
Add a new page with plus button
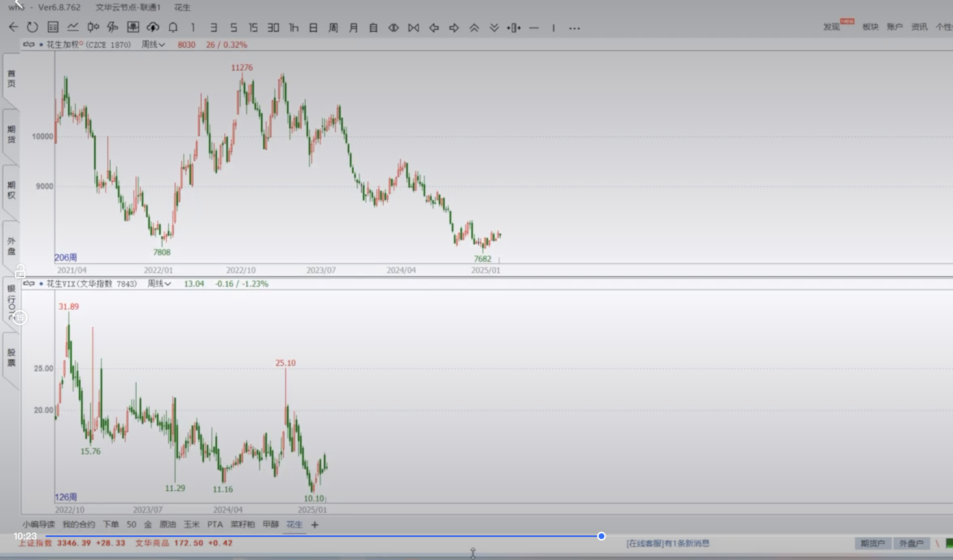pos(315,525)
